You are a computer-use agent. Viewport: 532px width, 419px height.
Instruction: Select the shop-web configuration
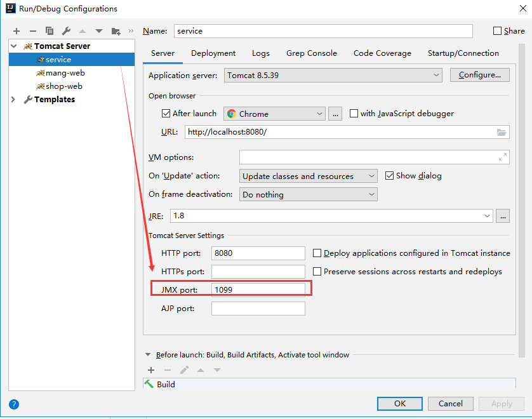point(72,86)
